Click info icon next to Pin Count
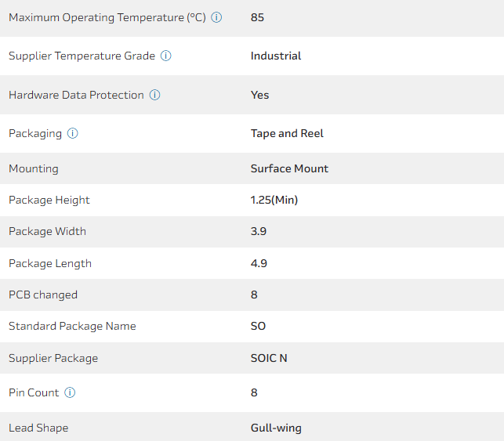This screenshot has height=441, width=504. pyautogui.click(x=70, y=392)
